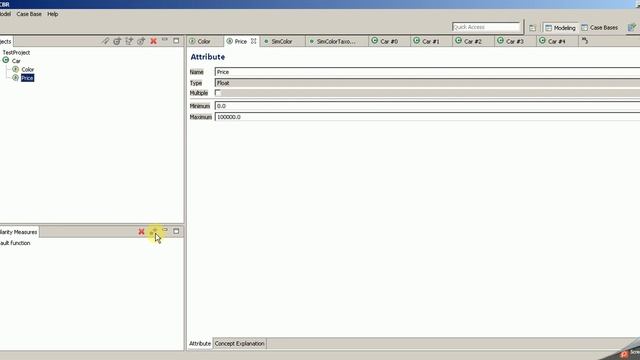
Task: Minimize the Similarity Measures panel
Action: point(165,231)
